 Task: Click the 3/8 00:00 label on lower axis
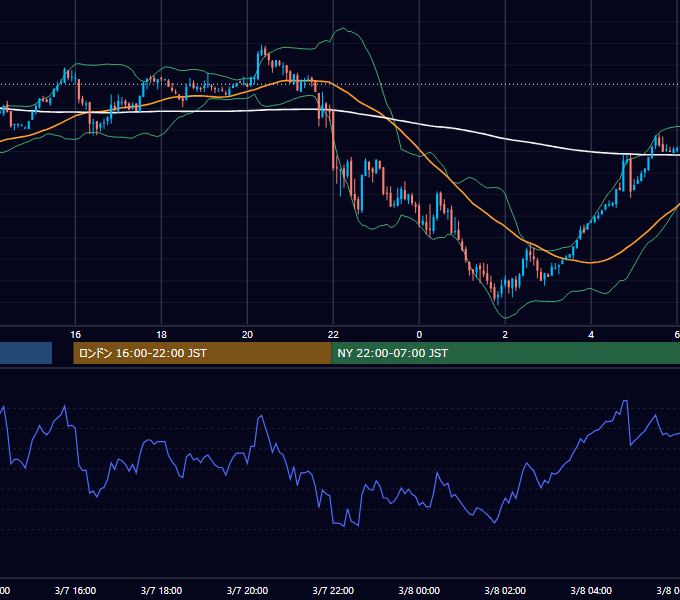coord(419,591)
